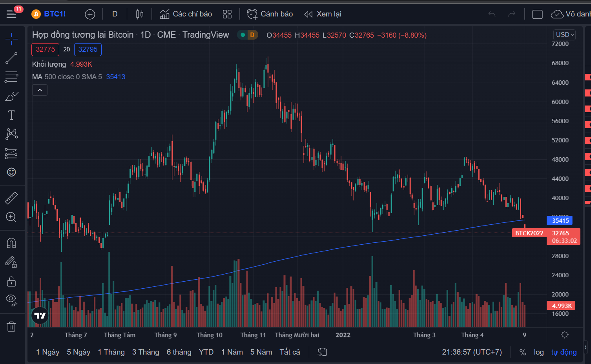The width and height of the screenshot is (591, 364).
Task: Start bar replay with Xem lại
Action: click(x=323, y=14)
